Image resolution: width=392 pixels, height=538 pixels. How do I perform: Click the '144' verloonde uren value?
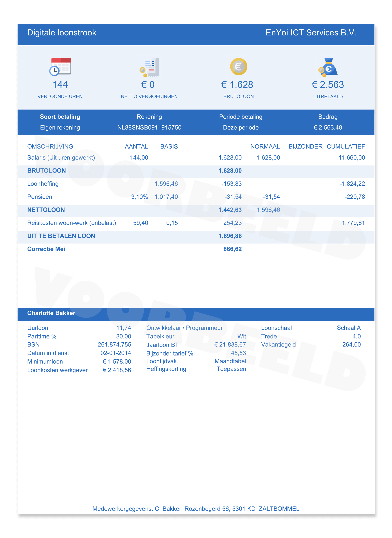click(x=60, y=85)
